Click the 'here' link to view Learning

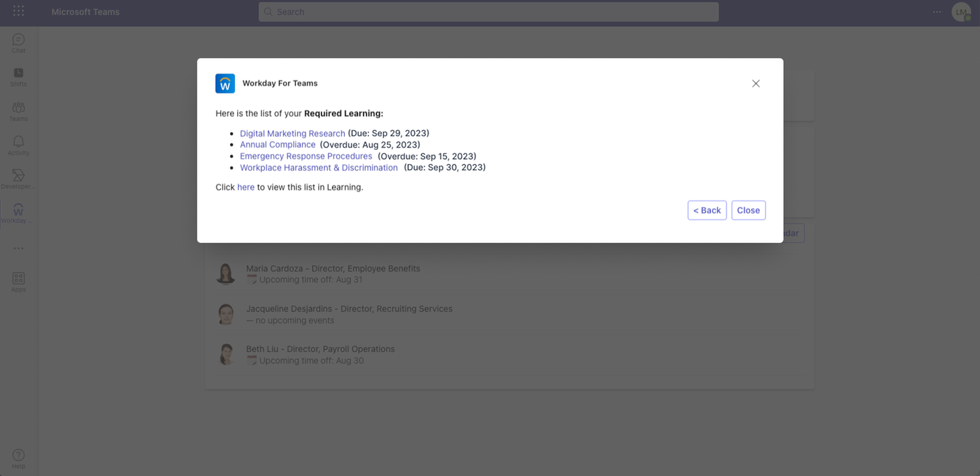246,187
